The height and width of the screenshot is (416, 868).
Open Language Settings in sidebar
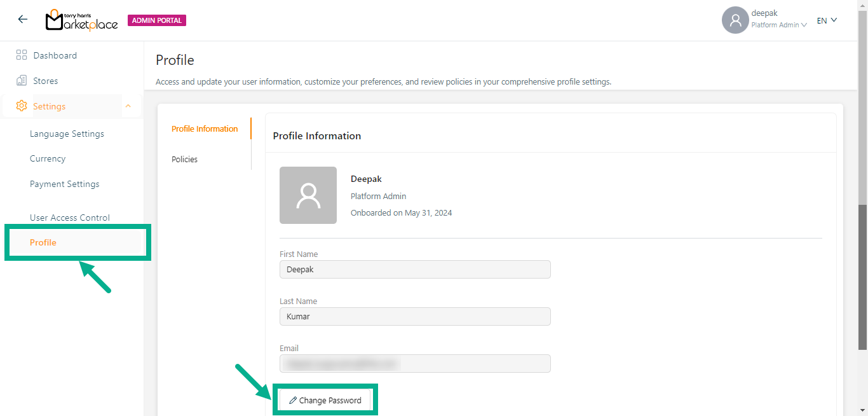(67, 134)
